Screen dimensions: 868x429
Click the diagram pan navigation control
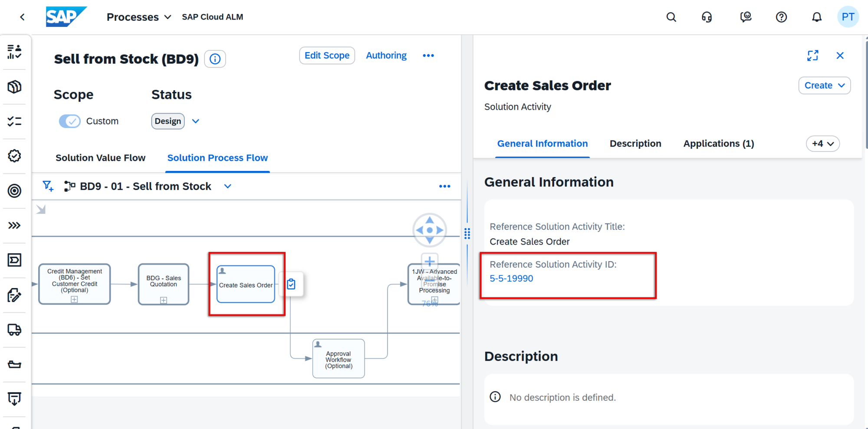(x=429, y=230)
